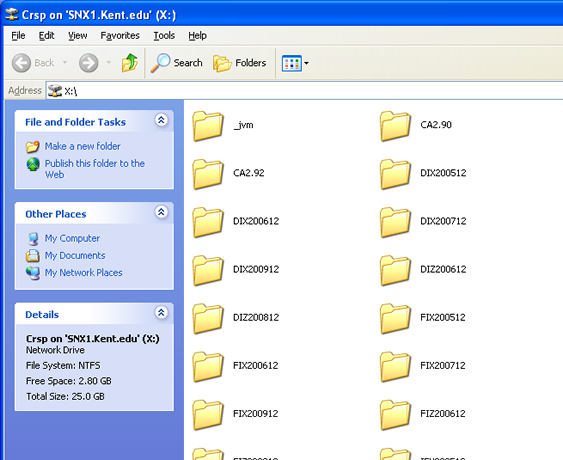This screenshot has width=563, height=460.
Task: Select the DIZ200812 folder icon
Action: click(x=208, y=318)
